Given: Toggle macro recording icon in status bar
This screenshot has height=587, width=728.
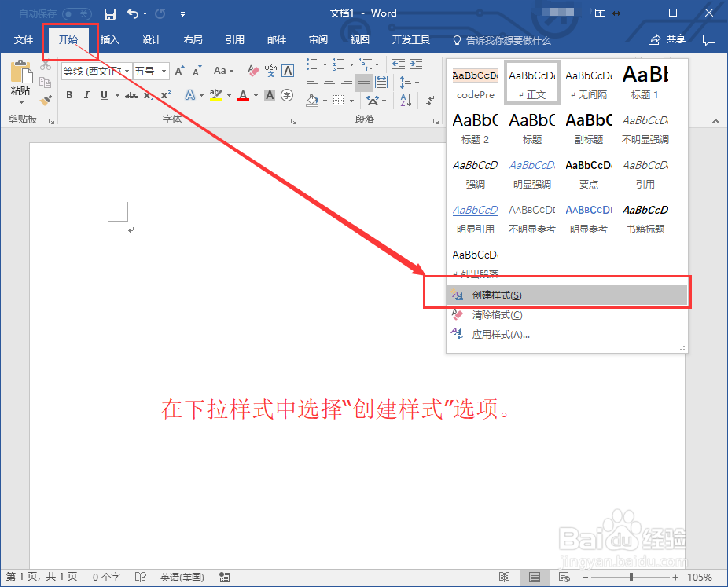Looking at the screenshot, I should click(225, 577).
